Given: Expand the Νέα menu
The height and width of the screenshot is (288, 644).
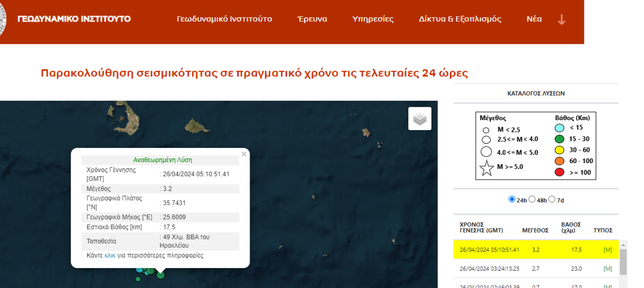Looking at the screenshot, I should click(534, 19).
